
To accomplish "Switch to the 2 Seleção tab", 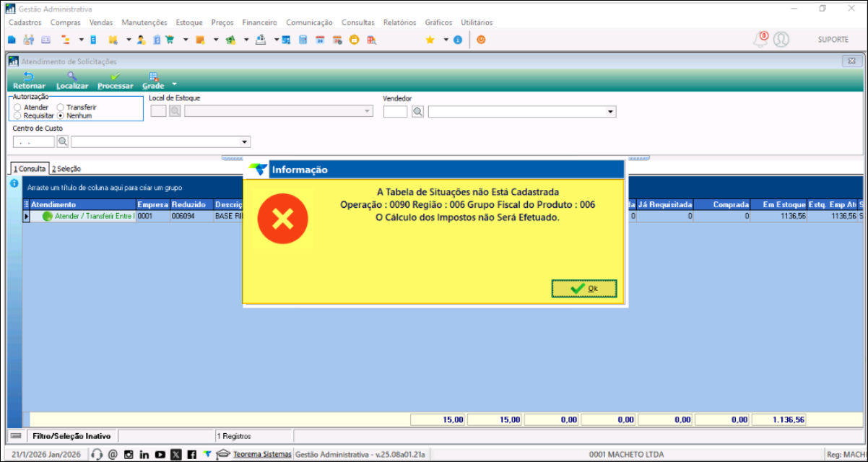I will [x=66, y=169].
